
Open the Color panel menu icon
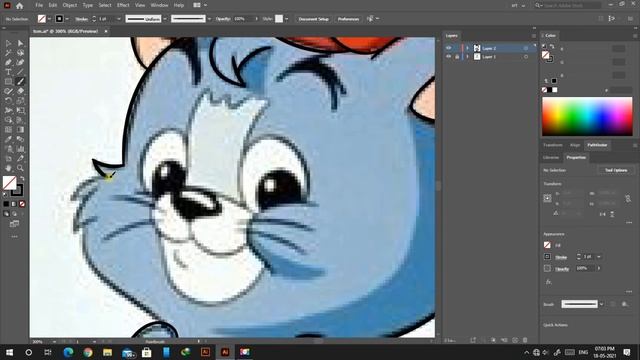(635, 36)
